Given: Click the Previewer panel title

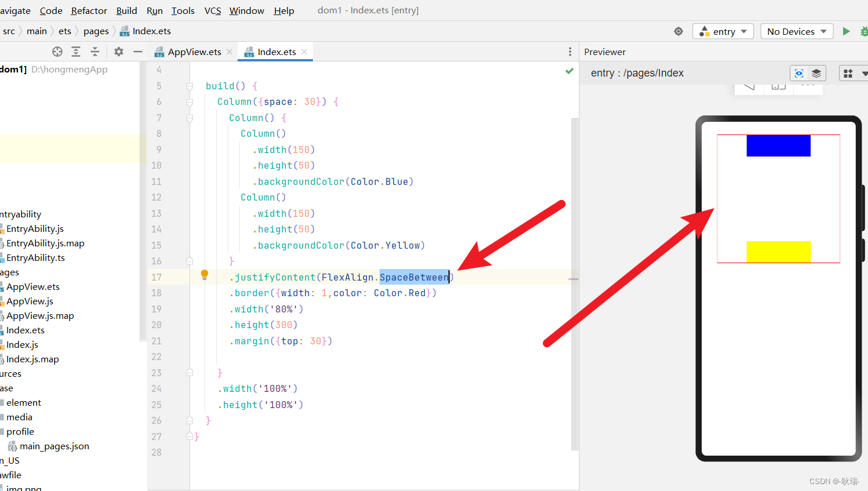Looking at the screenshot, I should 605,52.
